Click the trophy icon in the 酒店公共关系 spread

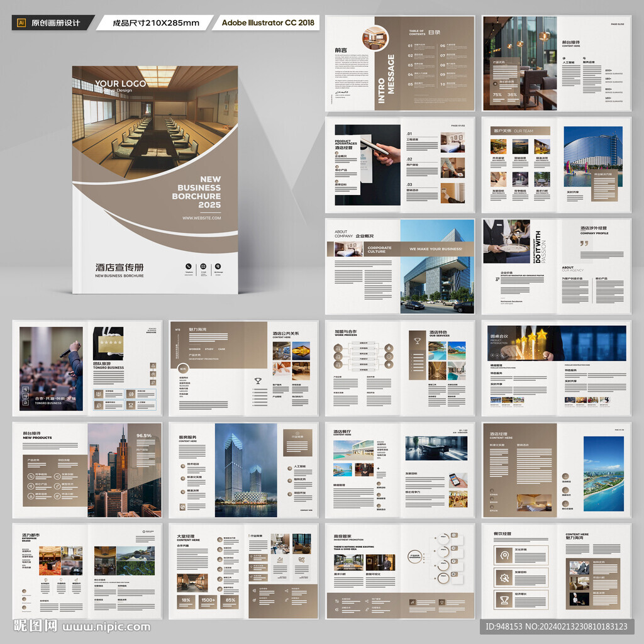coord(257,381)
